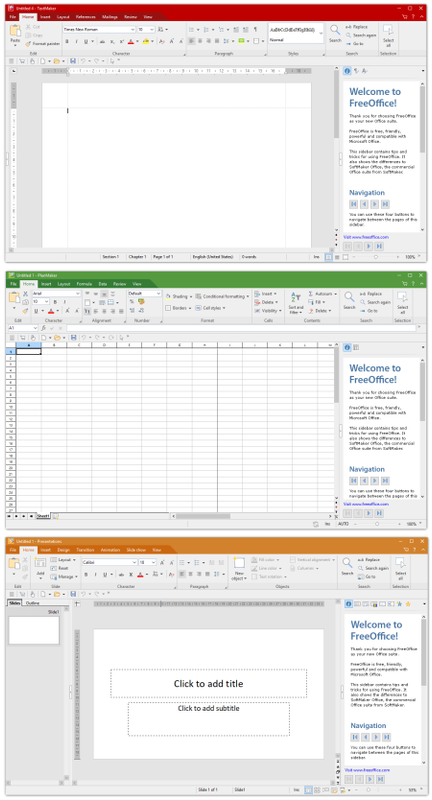The image size is (432, 800).
Task: Toggle strikethrough in TextMaker Character group
Action: tap(103, 41)
